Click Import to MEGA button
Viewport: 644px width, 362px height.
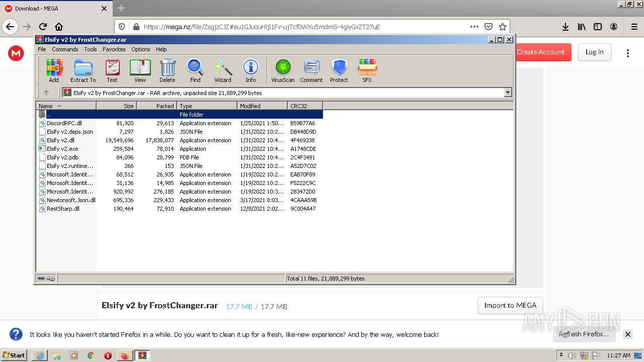click(x=510, y=305)
